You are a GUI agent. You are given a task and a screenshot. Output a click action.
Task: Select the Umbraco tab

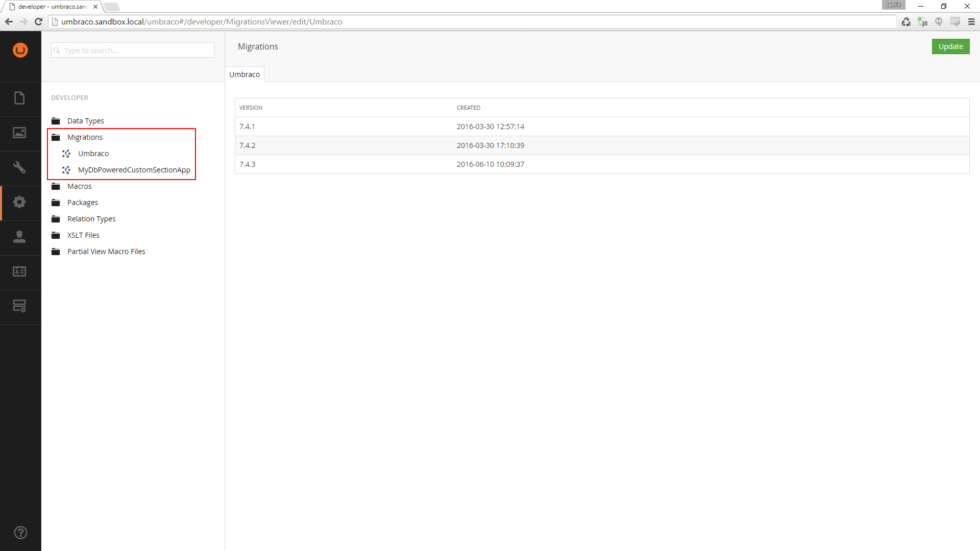click(244, 74)
